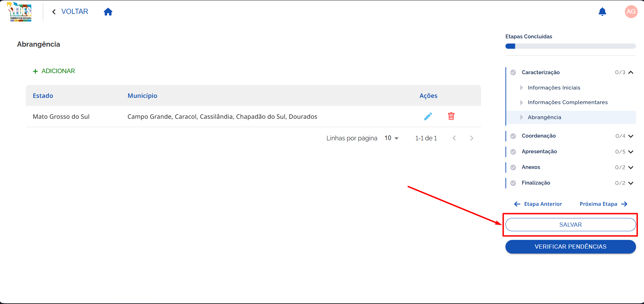Open the rows-per-page dropdown showing 10
644x304 pixels.
click(391, 138)
